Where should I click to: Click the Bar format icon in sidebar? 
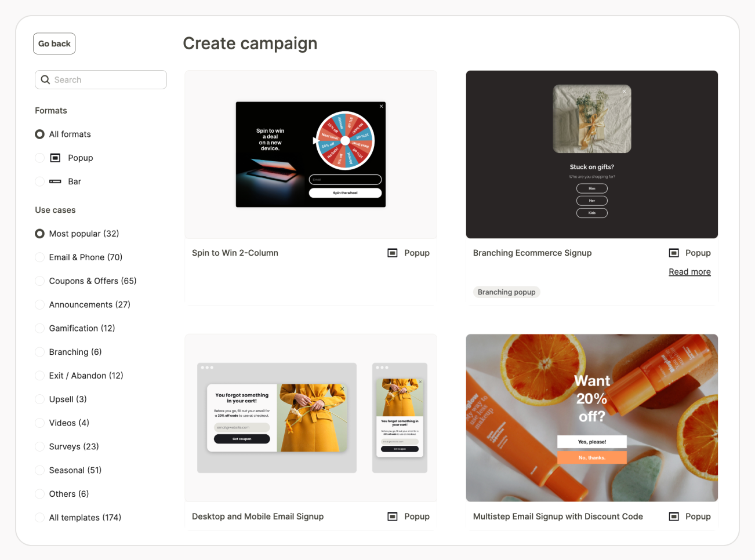tap(56, 181)
